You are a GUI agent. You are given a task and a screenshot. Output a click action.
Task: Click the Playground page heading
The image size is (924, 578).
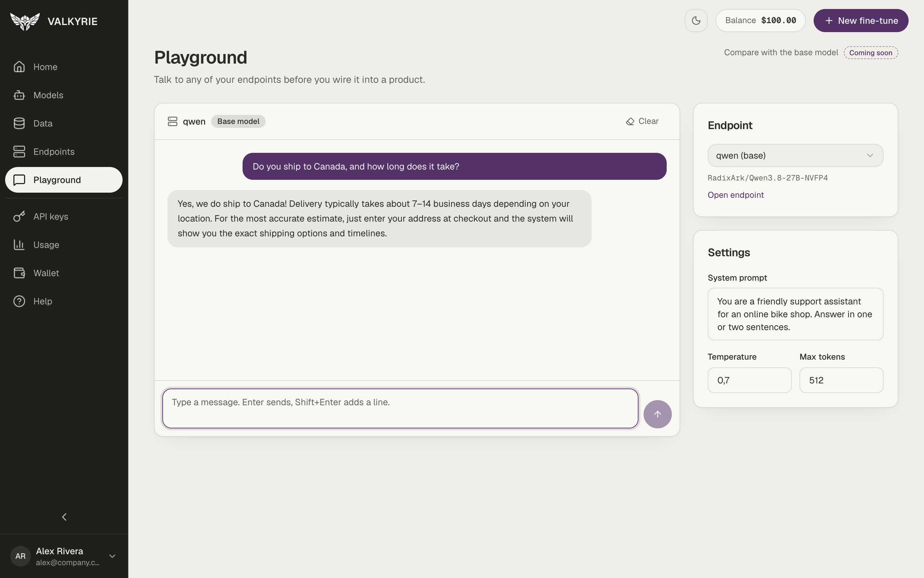[x=201, y=58]
